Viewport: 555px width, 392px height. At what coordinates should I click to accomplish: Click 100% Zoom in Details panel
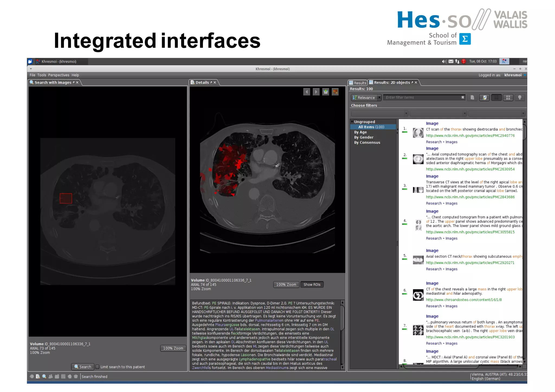coord(286,284)
